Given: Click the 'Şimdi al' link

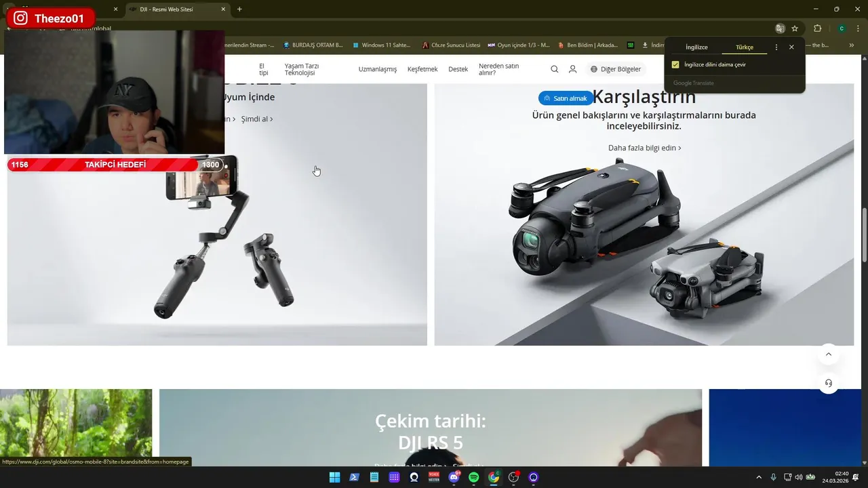Looking at the screenshot, I should coord(257,119).
